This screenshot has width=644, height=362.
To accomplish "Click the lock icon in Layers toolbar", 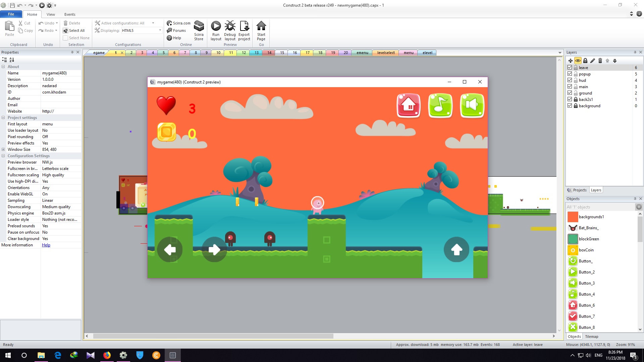I will point(585,61).
